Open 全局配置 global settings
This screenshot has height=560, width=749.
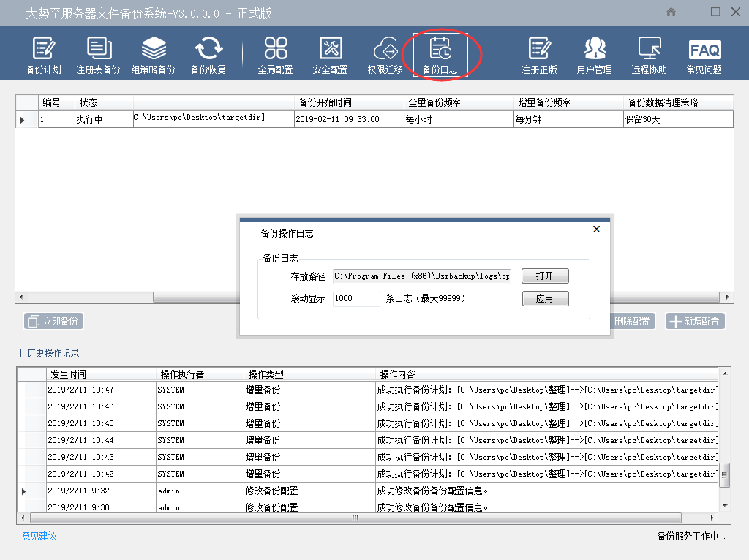tap(275, 56)
